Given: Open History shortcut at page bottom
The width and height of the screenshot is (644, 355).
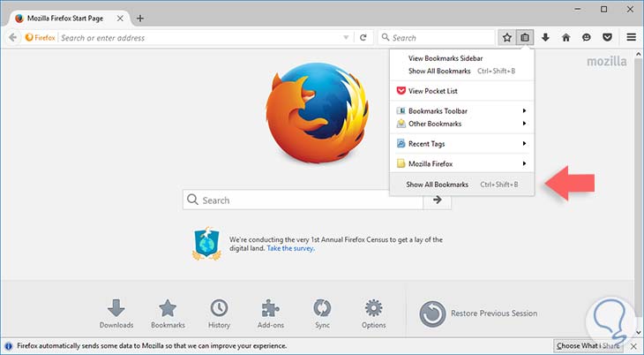Looking at the screenshot, I should pos(219,313).
